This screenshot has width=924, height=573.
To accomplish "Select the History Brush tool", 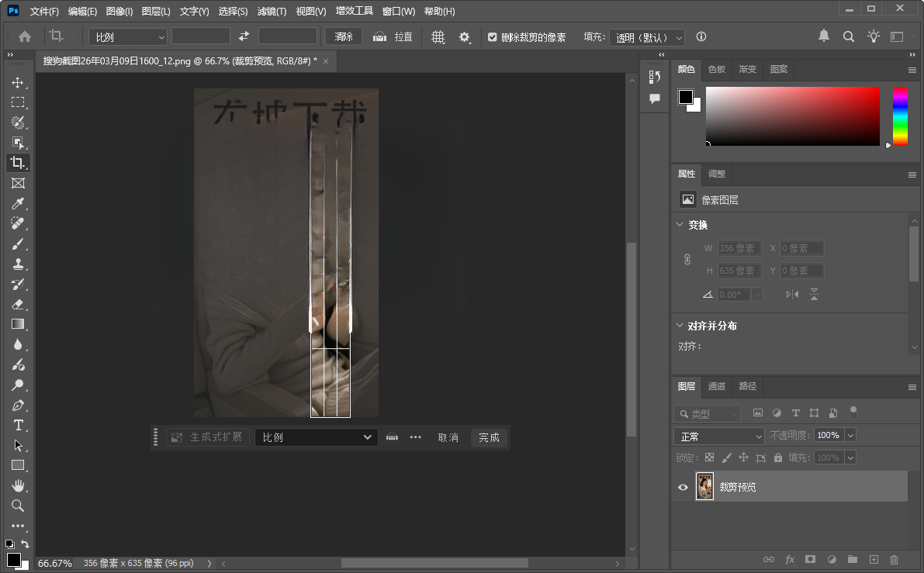I will (18, 284).
